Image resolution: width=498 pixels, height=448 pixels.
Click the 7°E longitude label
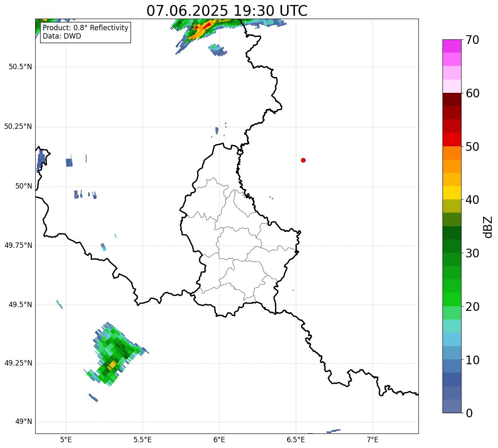pyautogui.click(x=372, y=440)
